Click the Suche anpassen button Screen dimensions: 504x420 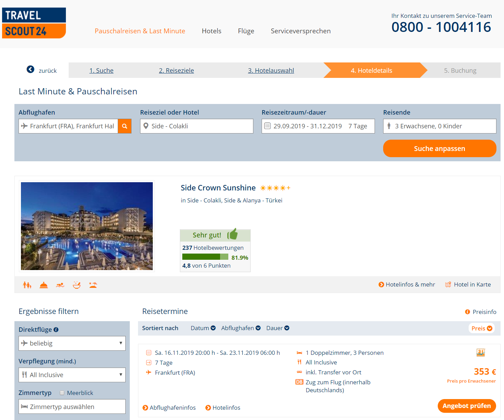440,149
